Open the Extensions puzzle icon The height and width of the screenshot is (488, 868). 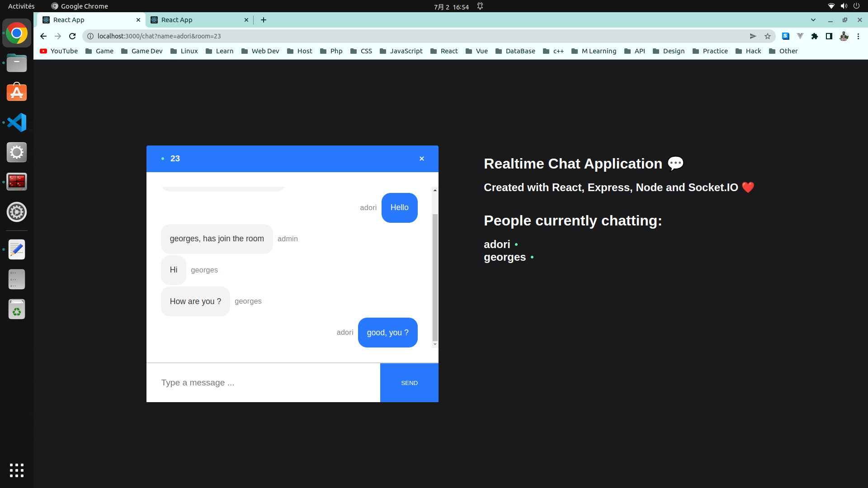(814, 36)
